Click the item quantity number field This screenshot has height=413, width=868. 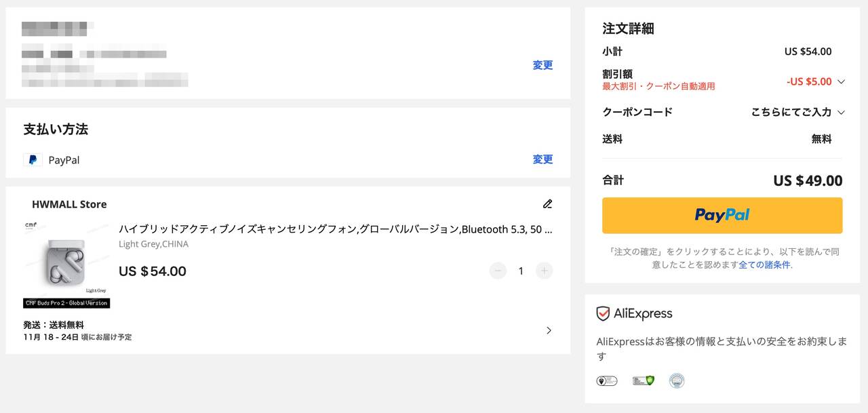point(521,271)
